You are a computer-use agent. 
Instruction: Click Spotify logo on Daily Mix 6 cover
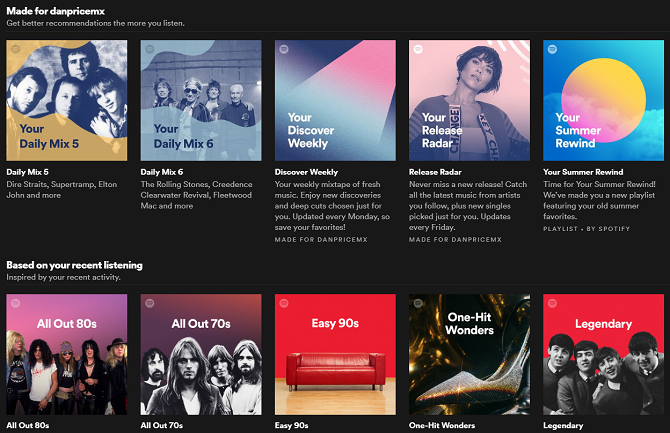[150, 49]
